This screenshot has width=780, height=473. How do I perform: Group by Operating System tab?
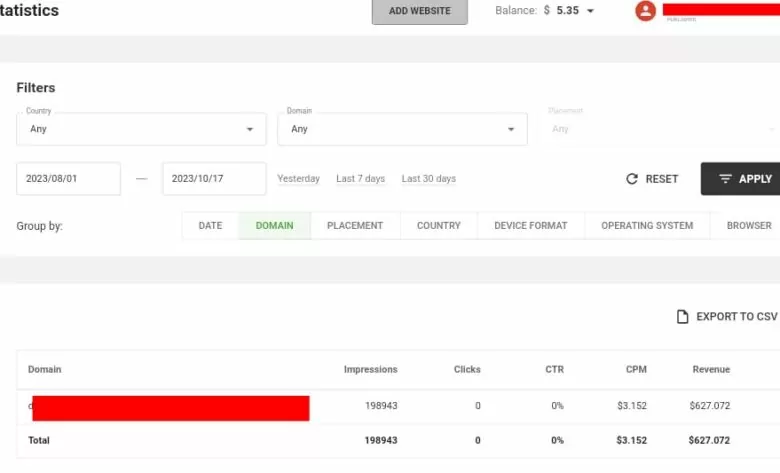[x=647, y=226]
